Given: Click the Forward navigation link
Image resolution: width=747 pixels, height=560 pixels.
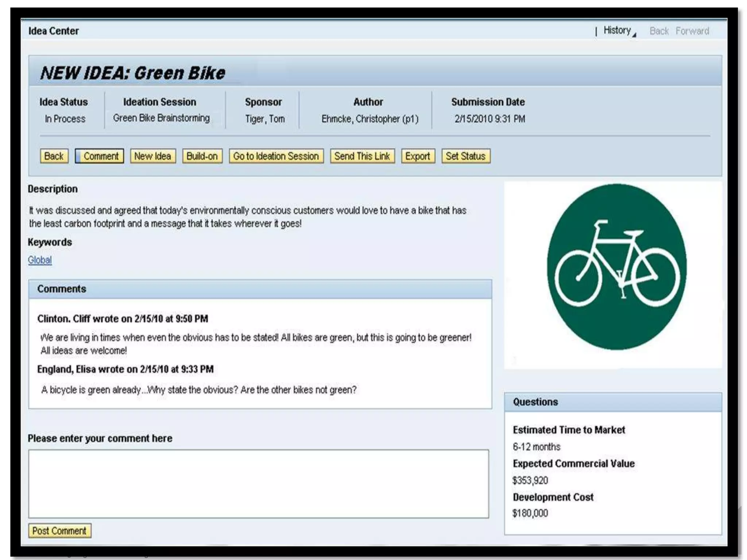Looking at the screenshot, I should tap(692, 31).
